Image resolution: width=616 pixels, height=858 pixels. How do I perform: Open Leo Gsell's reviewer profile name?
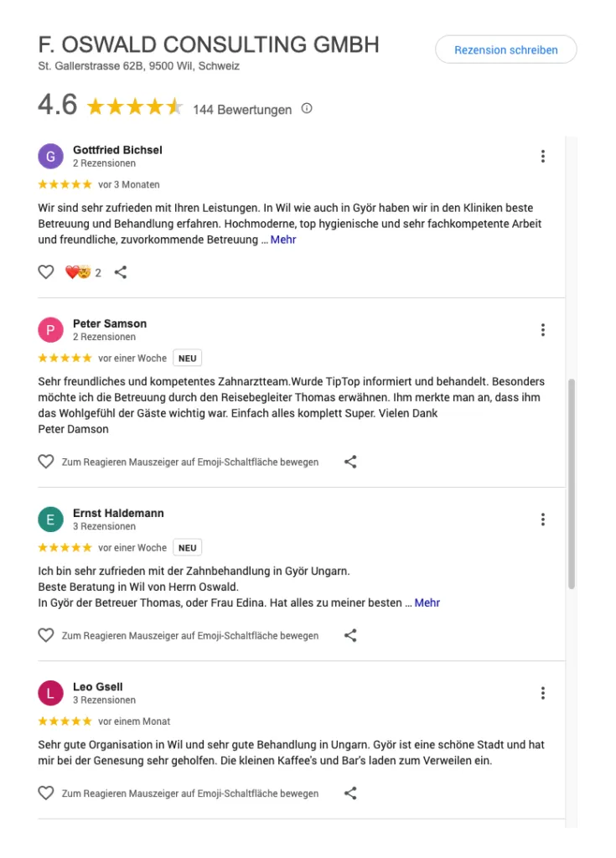click(98, 687)
